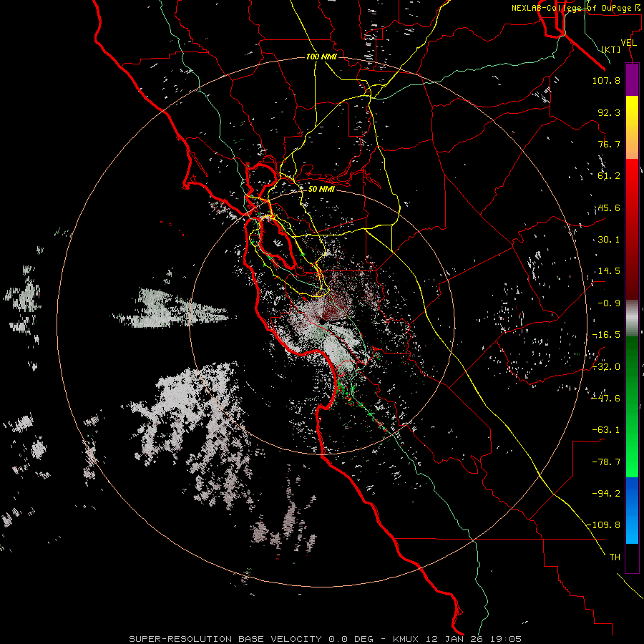This screenshot has width=644, height=644.
Task: Select the -16.5 velocity scale value
Action: pos(606,335)
